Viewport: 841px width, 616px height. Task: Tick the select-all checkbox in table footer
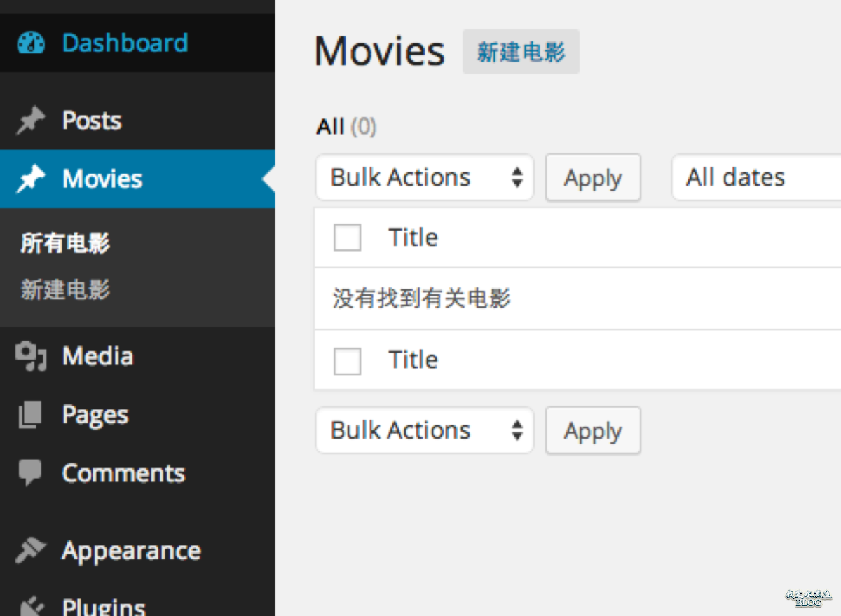pos(347,361)
